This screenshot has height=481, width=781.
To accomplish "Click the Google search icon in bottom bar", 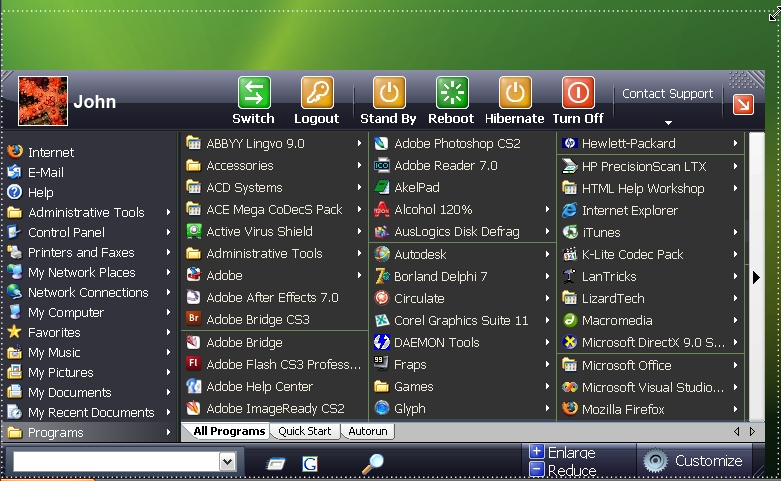I will coord(310,463).
